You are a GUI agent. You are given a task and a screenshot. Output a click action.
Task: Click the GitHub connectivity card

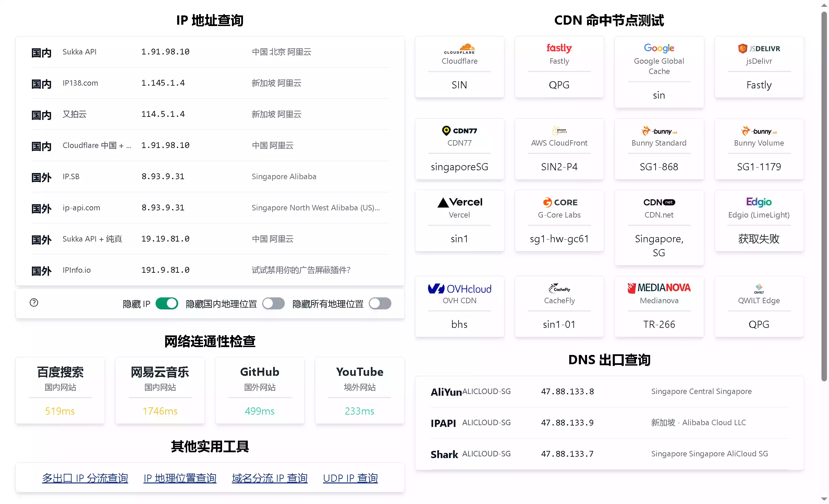(x=260, y=390)
